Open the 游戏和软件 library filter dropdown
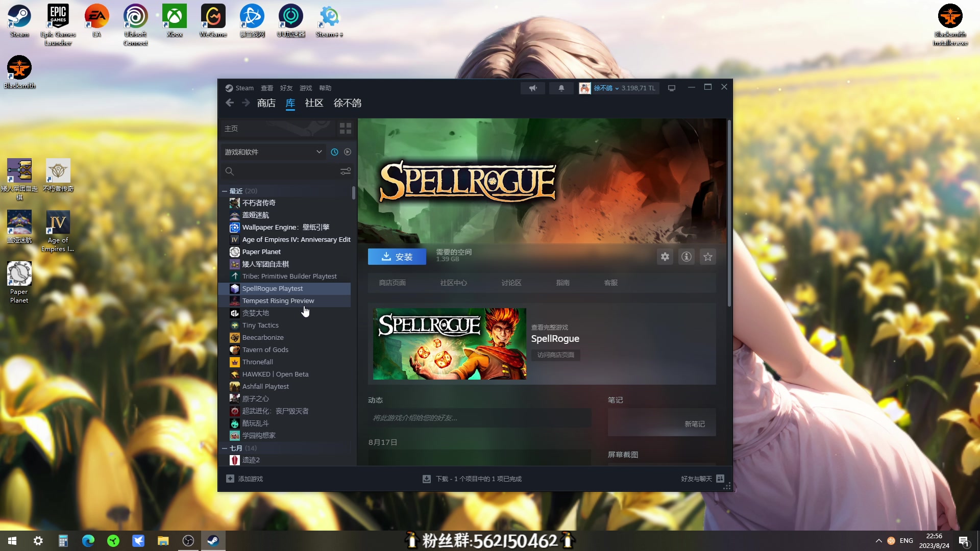The image size is (980, 551). click(x=273, y=152)
